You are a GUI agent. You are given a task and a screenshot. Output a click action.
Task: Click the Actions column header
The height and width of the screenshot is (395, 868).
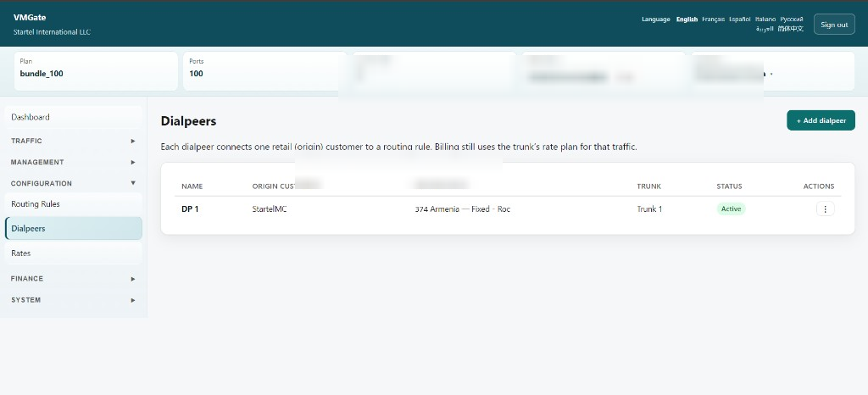[x=819, y=186]
